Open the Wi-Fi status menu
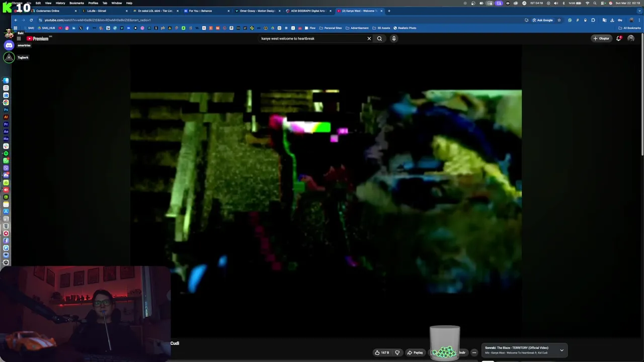Image resolution: width=644 pixels, height=362 pixels. pos(587,3)
